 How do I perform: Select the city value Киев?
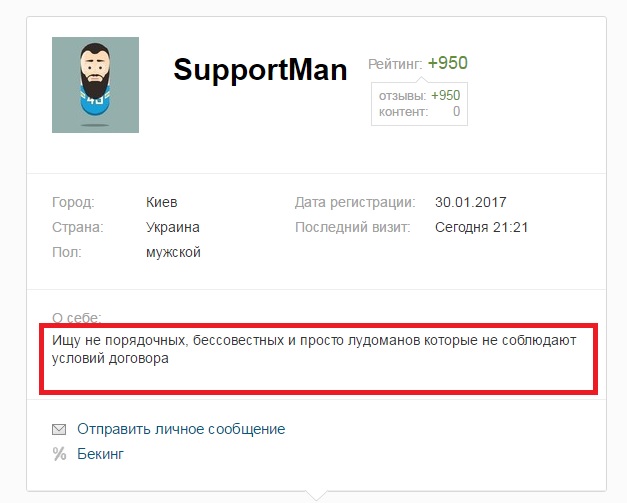(162, 202)
